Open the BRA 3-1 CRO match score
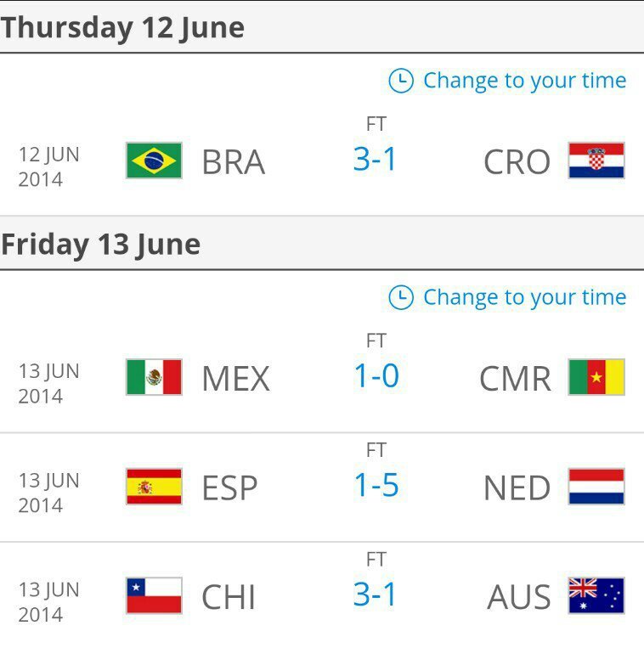644x648 pixels. click(x=375, y=159)
